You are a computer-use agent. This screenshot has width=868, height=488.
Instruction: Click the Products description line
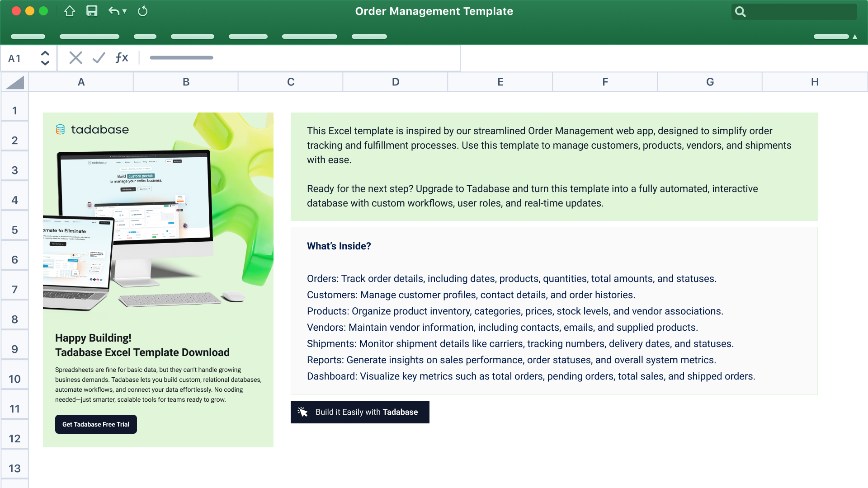pyautogui.click(x=515, y=311)
